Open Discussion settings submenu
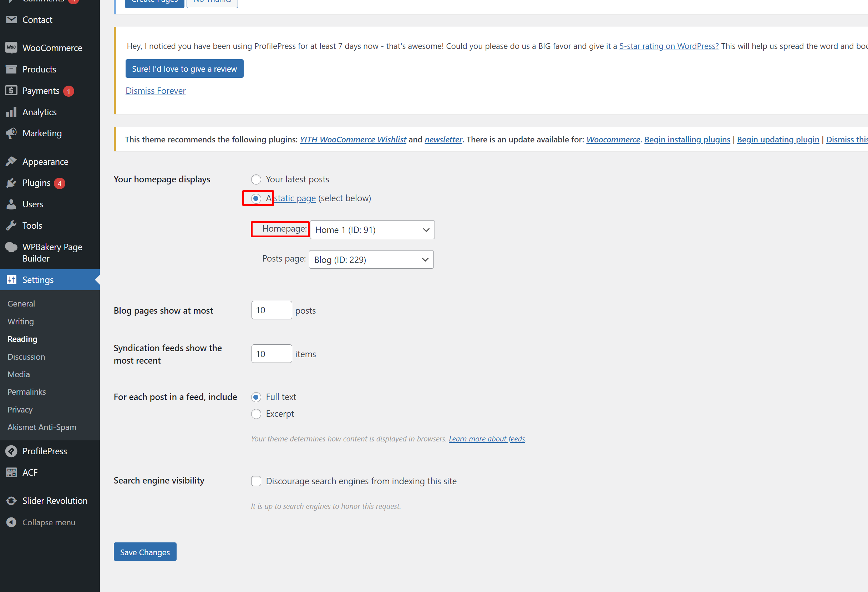The image size is (868, 592). (26, 357)
